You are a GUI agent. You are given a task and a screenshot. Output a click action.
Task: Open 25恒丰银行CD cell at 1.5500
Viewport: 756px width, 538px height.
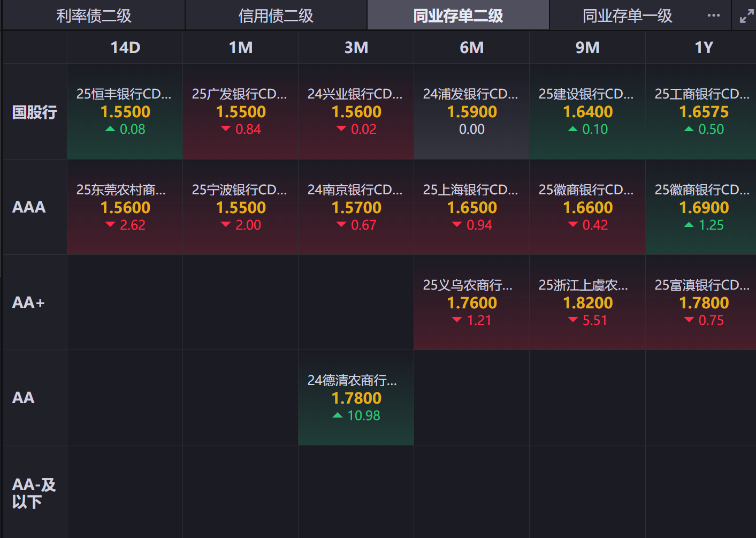[125, 112]
